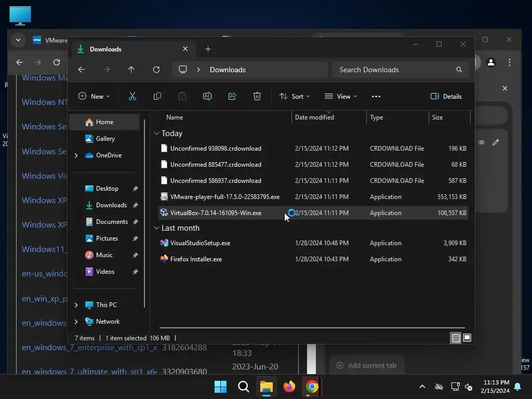The height and width of the screenshot is (399, 532).
Task: Toggle the Details pane
Action: pyautogui.click(x=446, y=96)
